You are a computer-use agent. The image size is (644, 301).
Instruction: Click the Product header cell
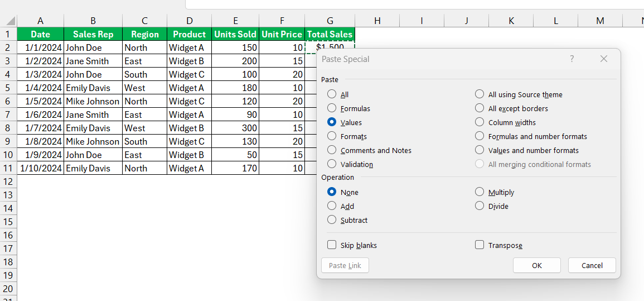(x=190, y=34)
